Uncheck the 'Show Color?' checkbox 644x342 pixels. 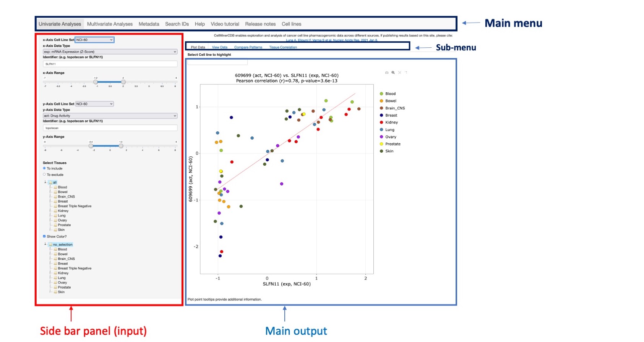(x=44, y=236)
